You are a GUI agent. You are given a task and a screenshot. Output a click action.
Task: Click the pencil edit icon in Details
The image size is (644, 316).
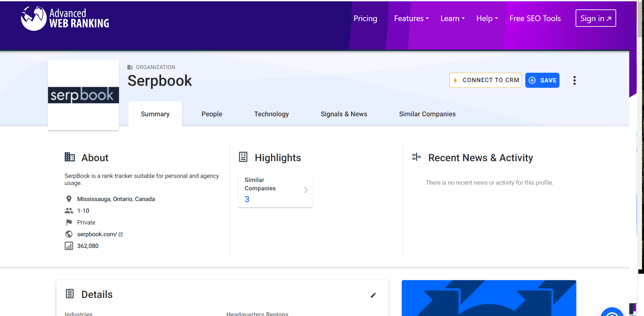(373, 295)
